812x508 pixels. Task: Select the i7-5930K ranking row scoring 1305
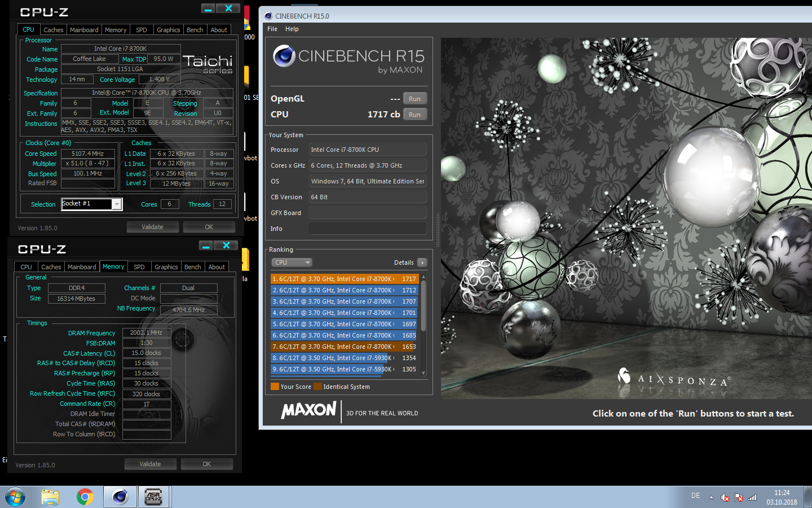click(344, 369)
